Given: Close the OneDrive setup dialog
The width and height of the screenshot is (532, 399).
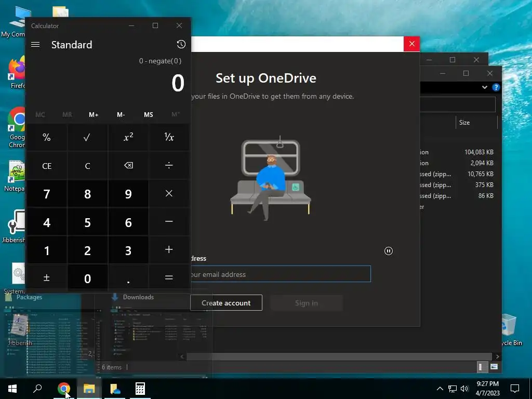Looking at the screenshot, I should [412, 44].
